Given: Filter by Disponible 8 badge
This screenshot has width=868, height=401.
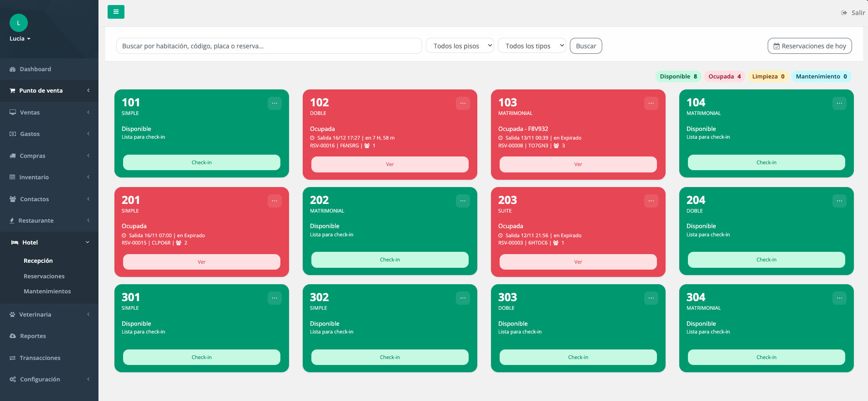Looking at the screenshot, I should coord(678,77).
